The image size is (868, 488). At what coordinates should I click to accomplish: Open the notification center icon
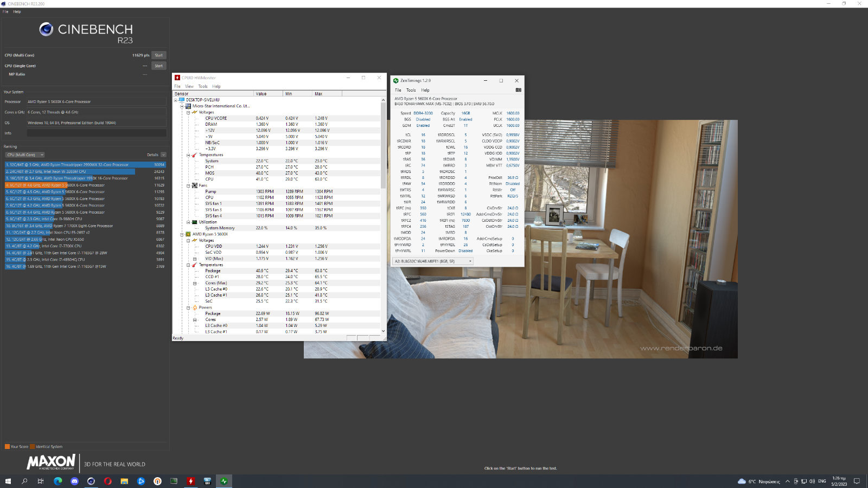coord(857,481)
